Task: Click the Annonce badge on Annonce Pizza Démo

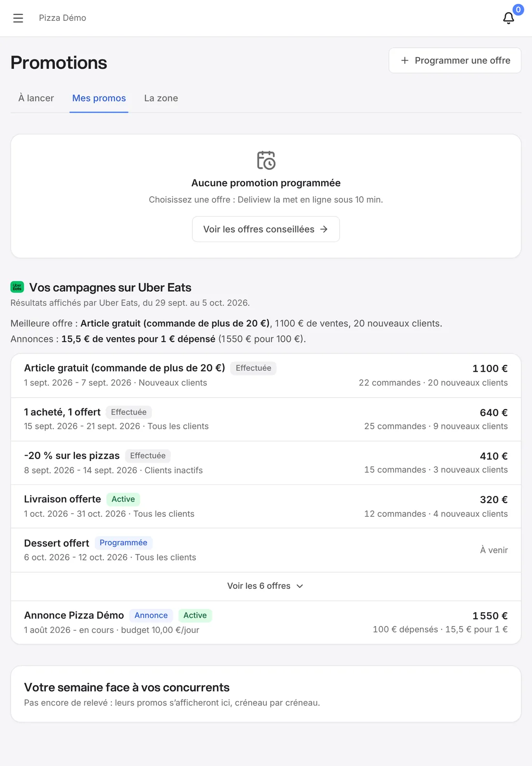Action: [151, 616]
